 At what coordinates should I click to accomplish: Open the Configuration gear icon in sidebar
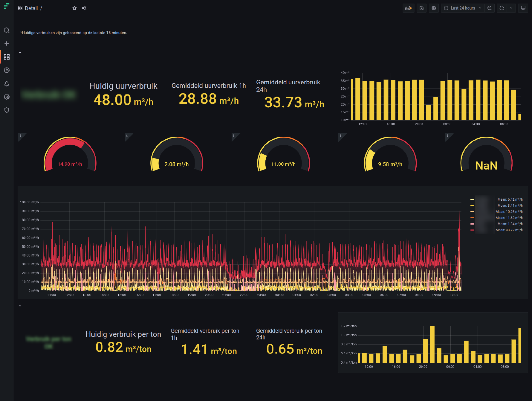pyautogui.click(x=7, y=97)
